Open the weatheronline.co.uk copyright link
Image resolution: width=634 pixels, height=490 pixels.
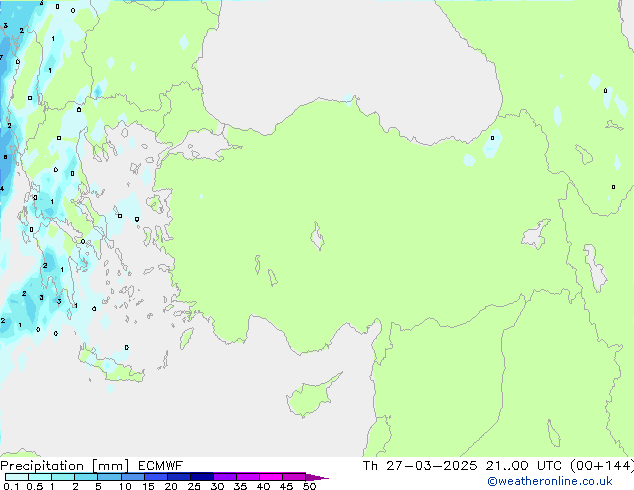(550, 481)
